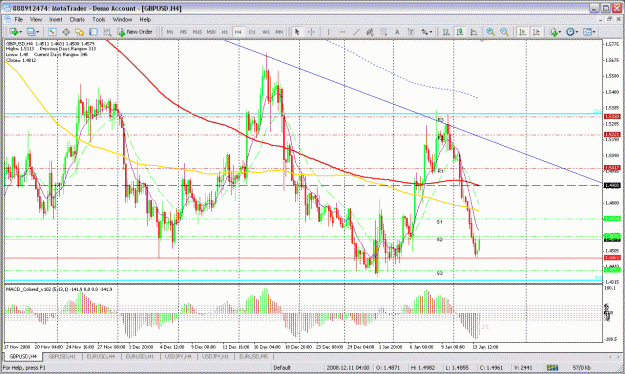Open the Terminal window icon

click(x=93, y=32)
